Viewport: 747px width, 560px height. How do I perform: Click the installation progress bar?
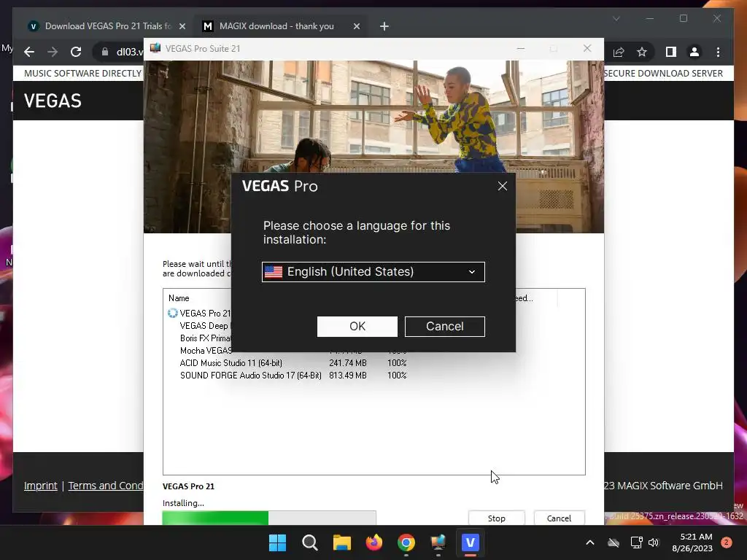click(x=269, y=518)
